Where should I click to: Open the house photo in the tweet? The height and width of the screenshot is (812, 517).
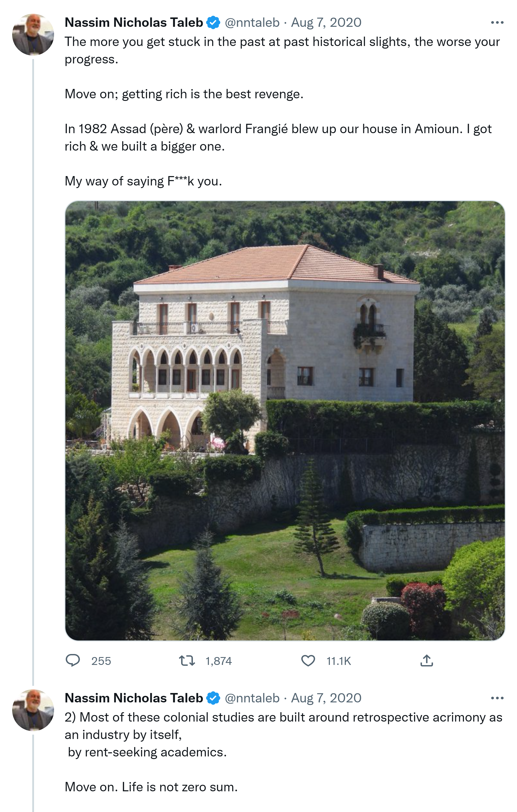pos(285,421)
